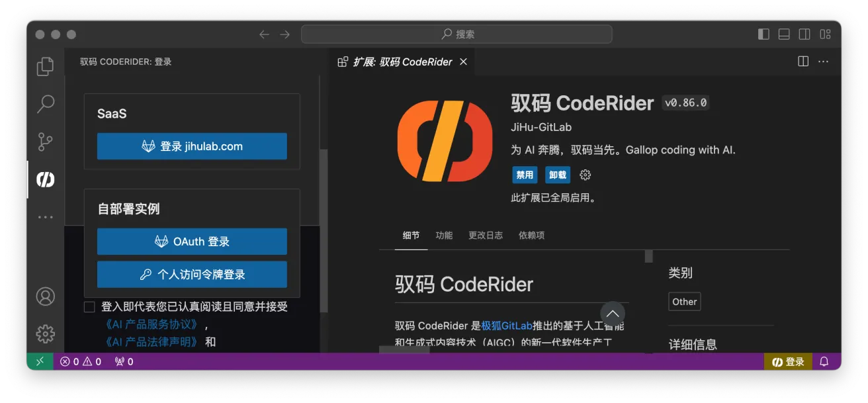The width and height of the screenshot is (868, 403).
Task: Open the Search view in the activity bar
Action: pyautogui.click(x=45, y=104)
